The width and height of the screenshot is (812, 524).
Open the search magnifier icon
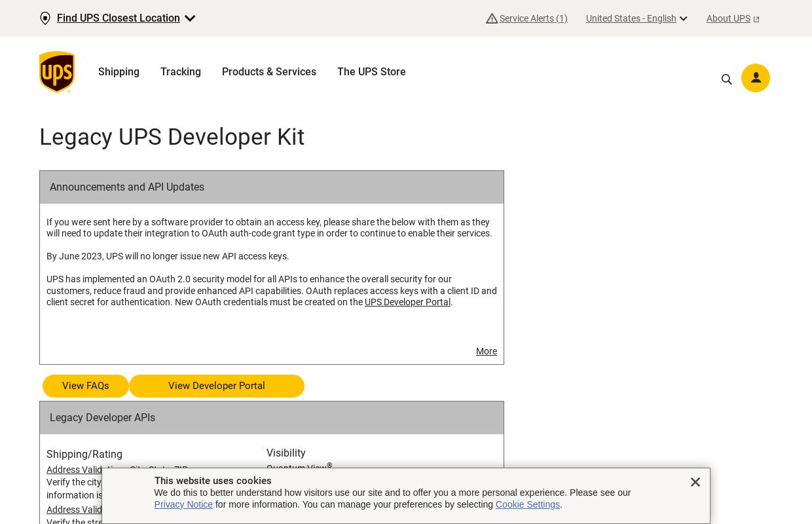click(x=727, y=79)
